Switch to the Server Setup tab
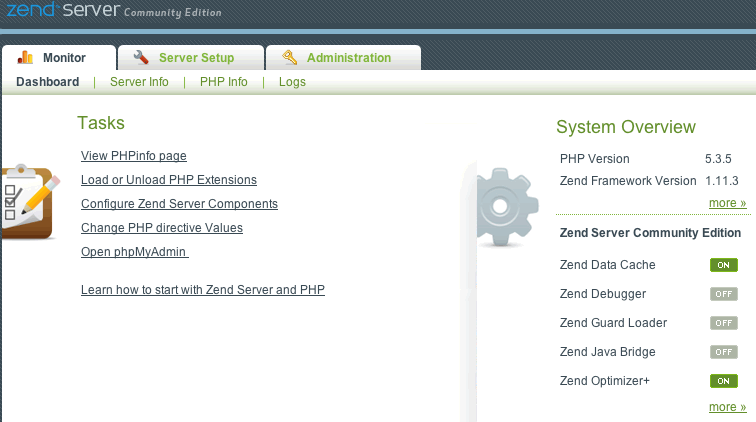This screenshot has height=422, width=756. click(x=191, y=58)
